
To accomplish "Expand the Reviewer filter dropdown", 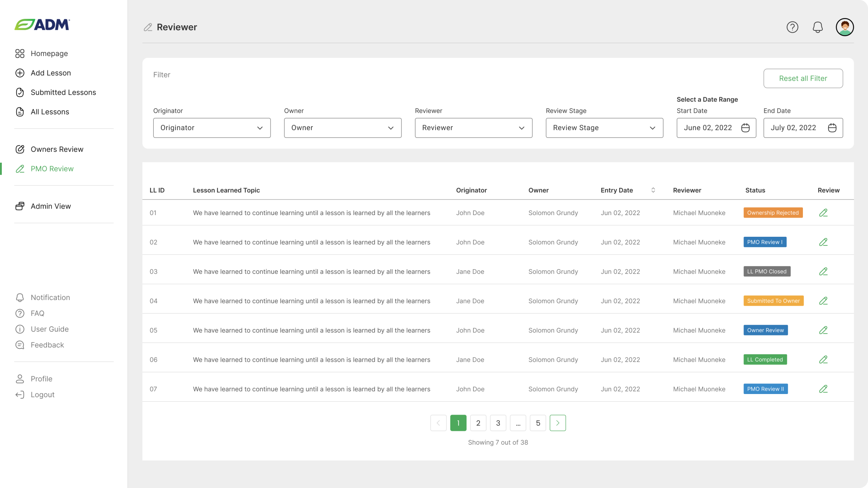I will [x=473, y=128].
